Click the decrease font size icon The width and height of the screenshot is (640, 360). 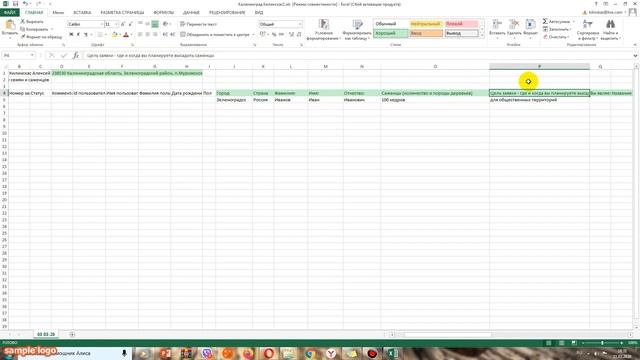coord(130,24)
